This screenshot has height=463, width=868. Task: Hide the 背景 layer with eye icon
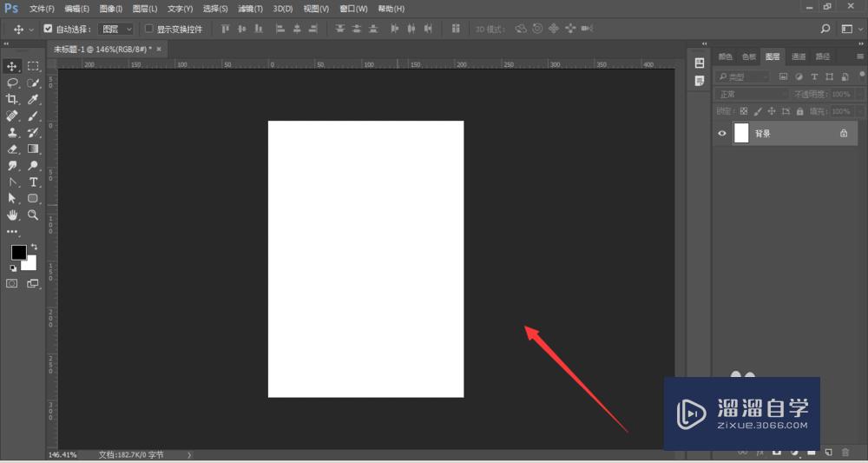pyautogui.click(x=722, y=134)
